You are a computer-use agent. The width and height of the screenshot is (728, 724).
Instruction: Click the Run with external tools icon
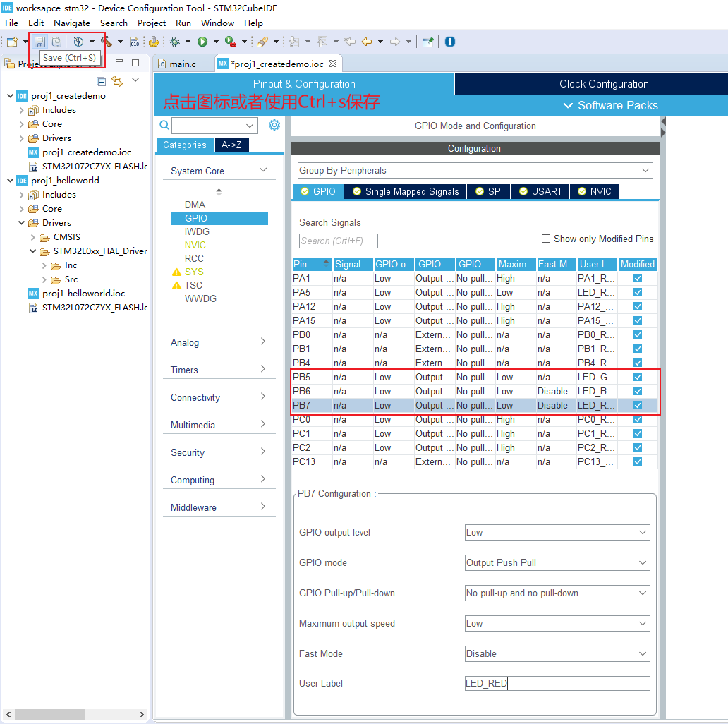tap(230, 42)
